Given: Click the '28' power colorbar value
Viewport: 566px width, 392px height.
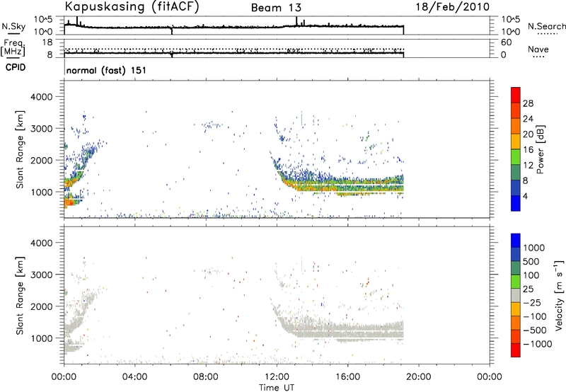Looking at the screenshot, I should [x=528, y=103].
